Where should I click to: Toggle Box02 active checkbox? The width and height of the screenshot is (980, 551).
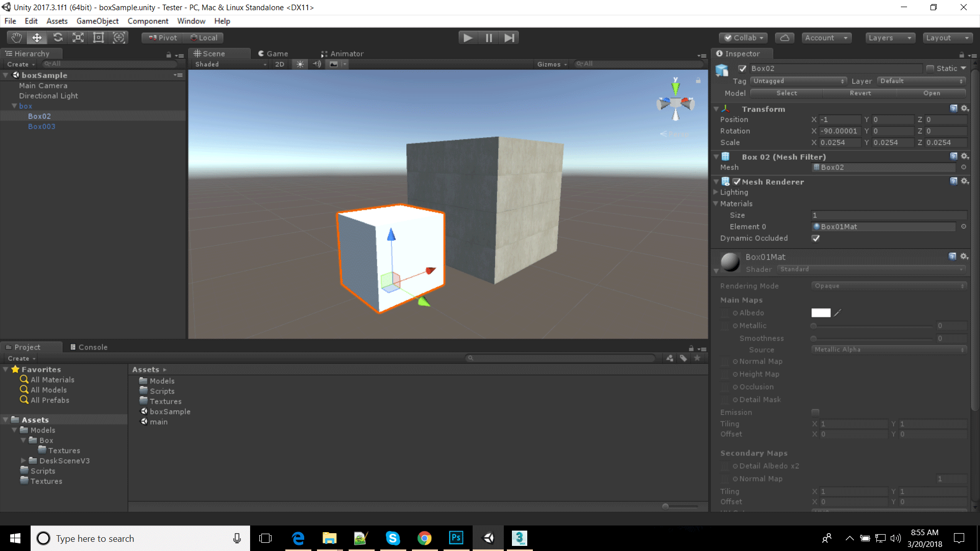[742, 68]
